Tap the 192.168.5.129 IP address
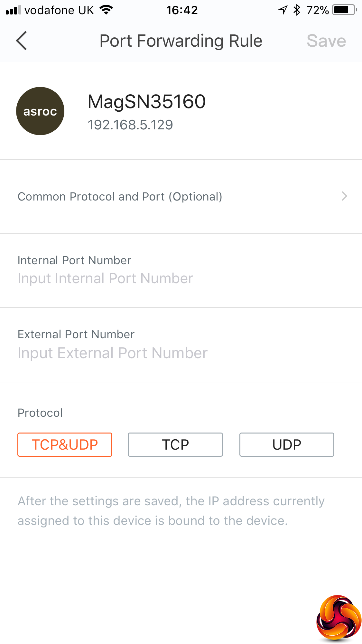Image resolution: width=362 pixels, height=644 pixels. click(130, 125)
